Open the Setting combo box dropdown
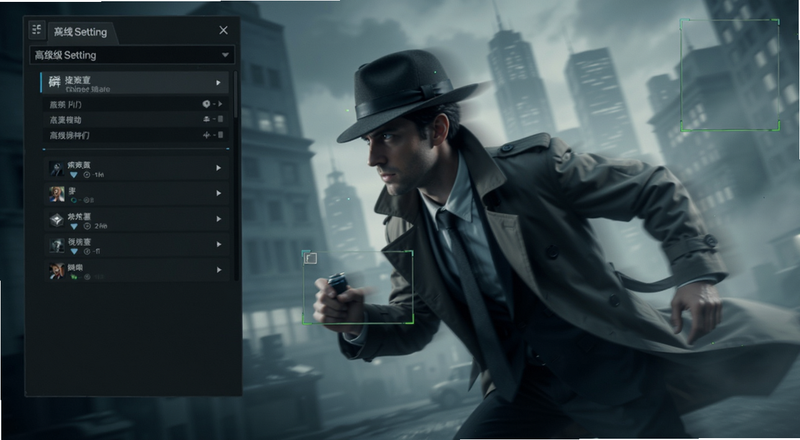Viewport: 800px width, 440px height. (132, 55)
